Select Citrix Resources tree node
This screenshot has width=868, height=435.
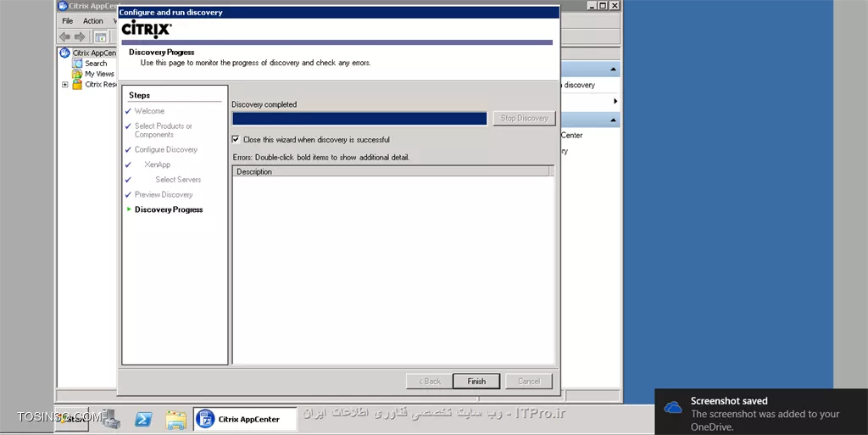(x=100, y=84)
